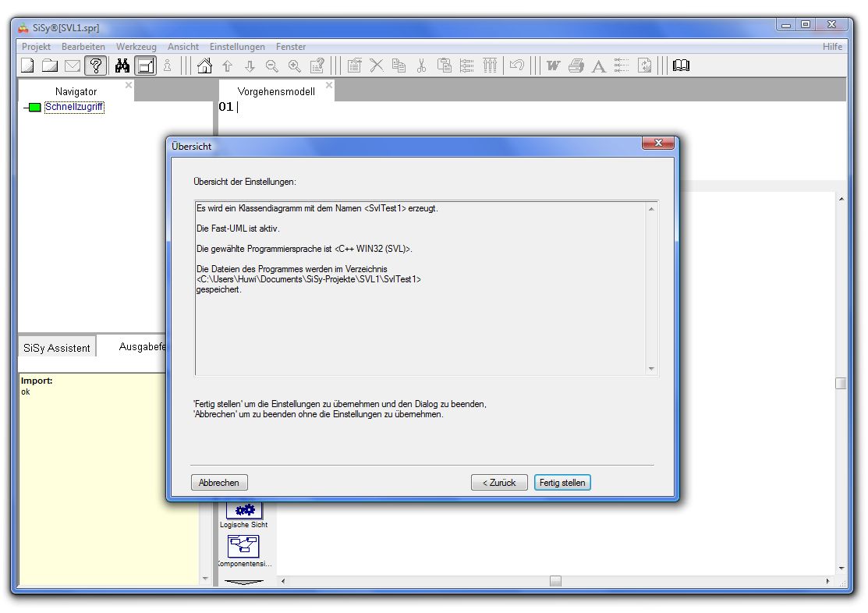Image resolution: width=868 pixels, height=613 pixels.
Task: Open the Einstellungen menu
Action: [237, 47]
